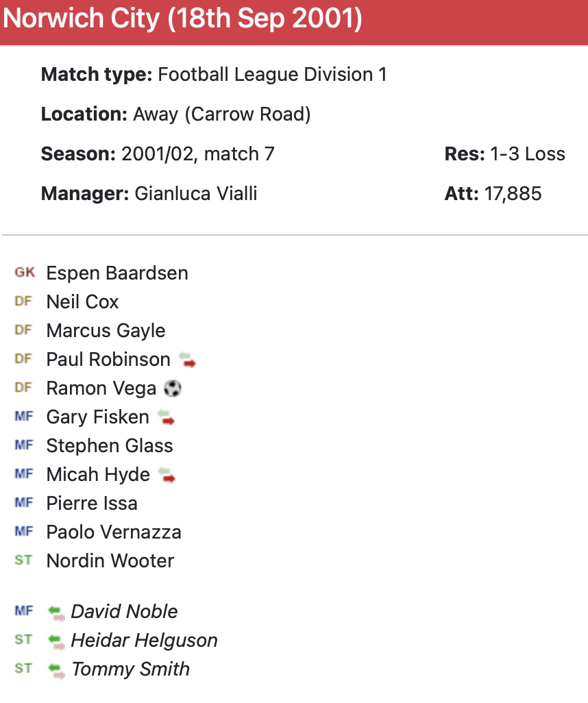Click the Norwich City match header
The width and height of the screenshot is (588, 703).
pos(182,18)
